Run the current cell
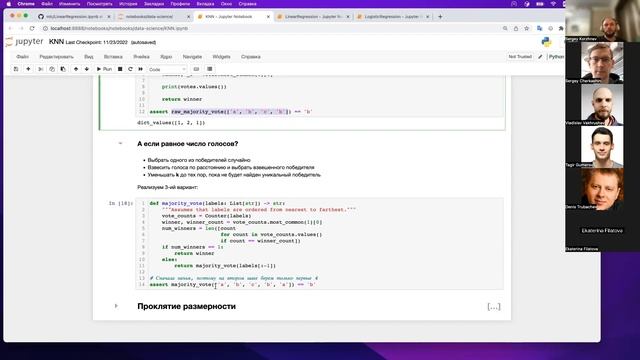Image resolution: width=640 pixels, height=360 pixels. 104,69
